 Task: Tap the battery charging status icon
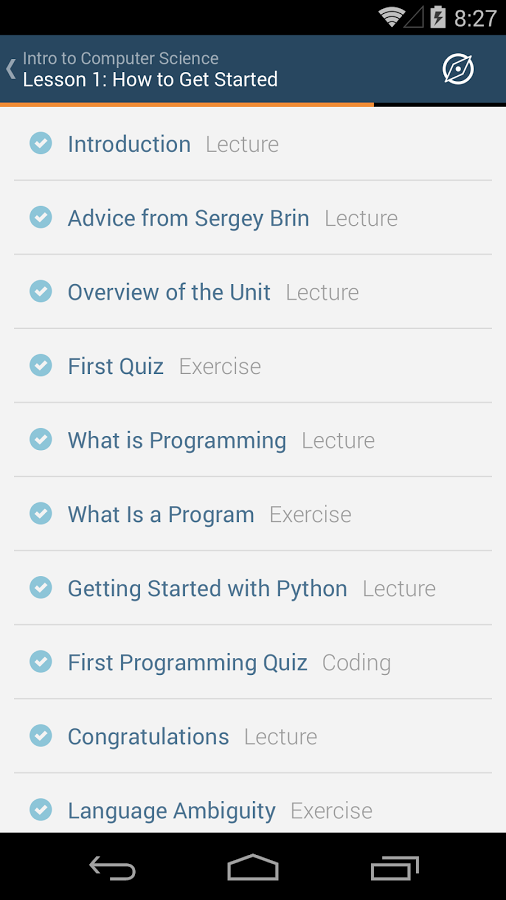[438, 17]
